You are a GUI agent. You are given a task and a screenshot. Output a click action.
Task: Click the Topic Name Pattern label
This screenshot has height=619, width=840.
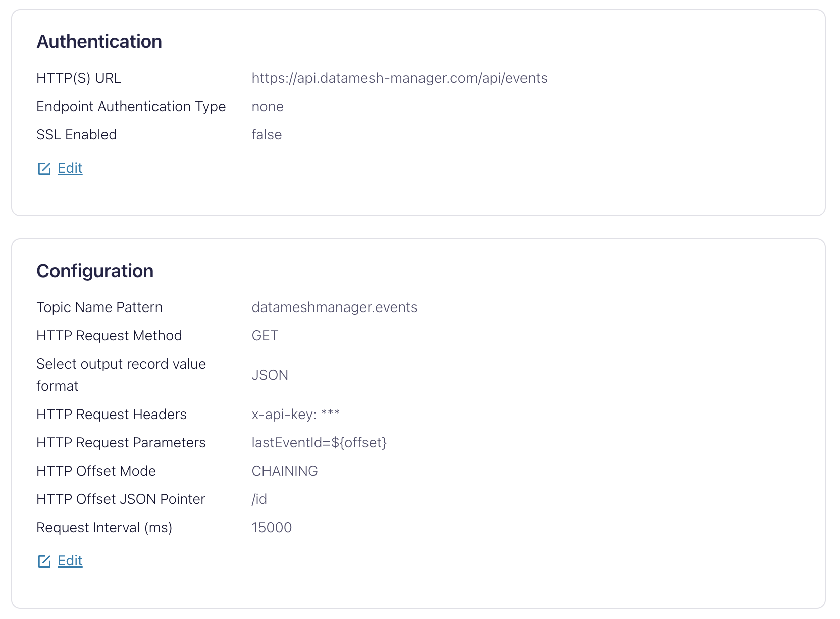pos(99,307)
